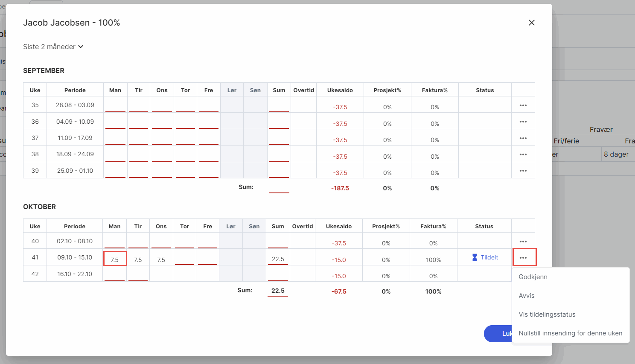
Task: Click Nullstill innsending for denne uken
Action: (x=570, y=333)
